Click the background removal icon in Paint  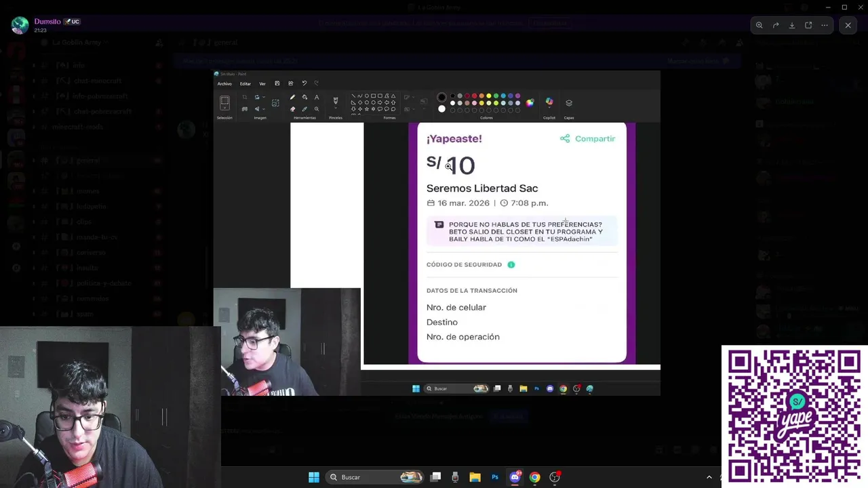(x=275, y=103)
